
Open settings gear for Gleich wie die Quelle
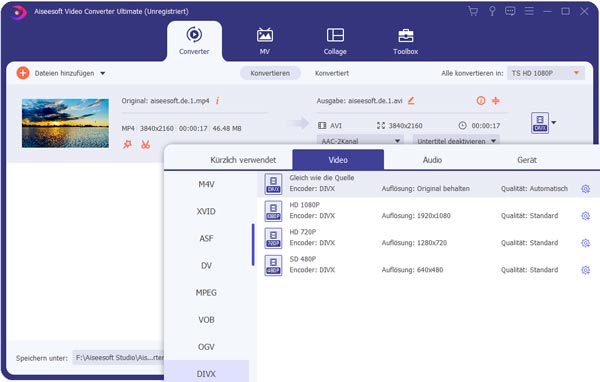[x=585, y=189]
